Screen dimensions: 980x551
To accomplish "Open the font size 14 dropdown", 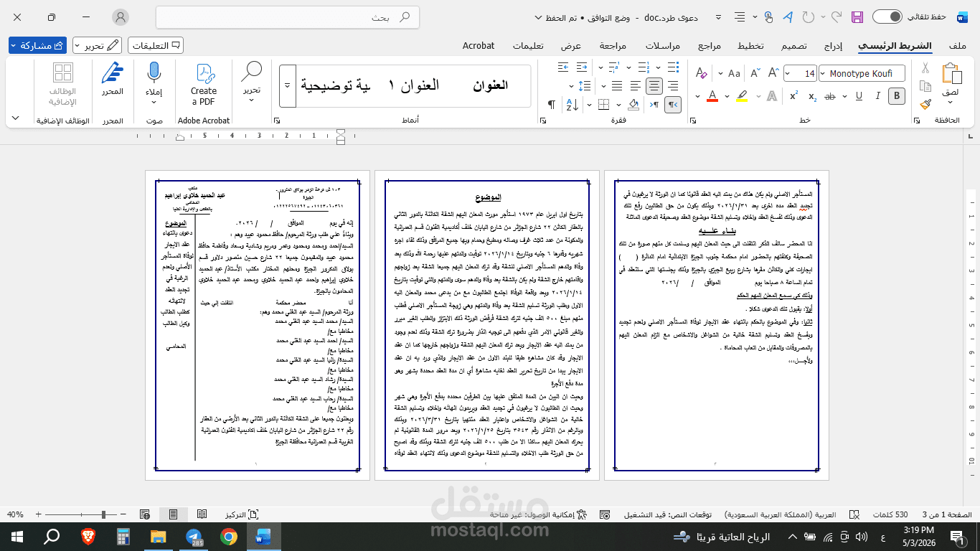I will tap(788, 73).
